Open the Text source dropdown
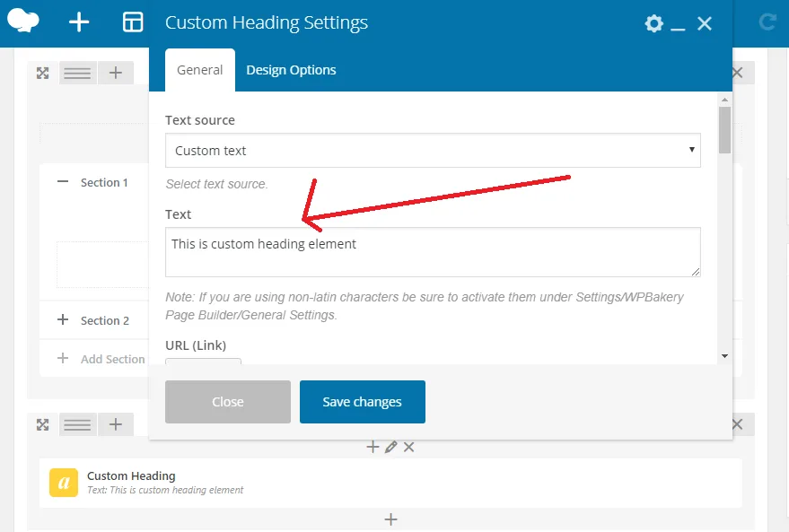 pyautogui.click(x=433, y=151)
